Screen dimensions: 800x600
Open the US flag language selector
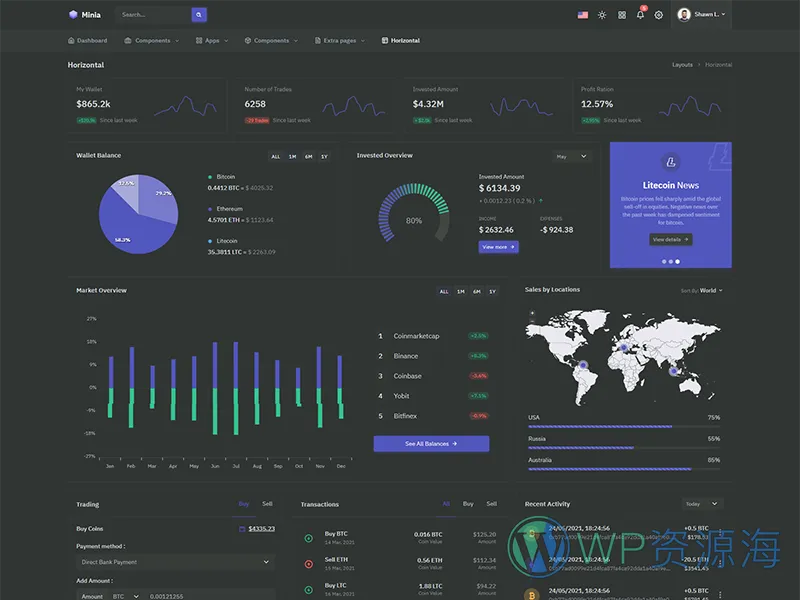[583, 15]
